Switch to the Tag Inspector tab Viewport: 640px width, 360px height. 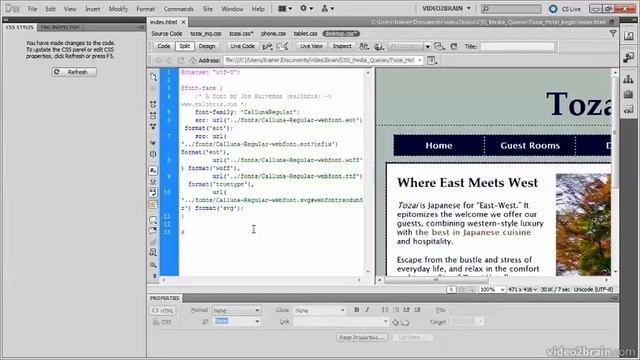point(60,27)
